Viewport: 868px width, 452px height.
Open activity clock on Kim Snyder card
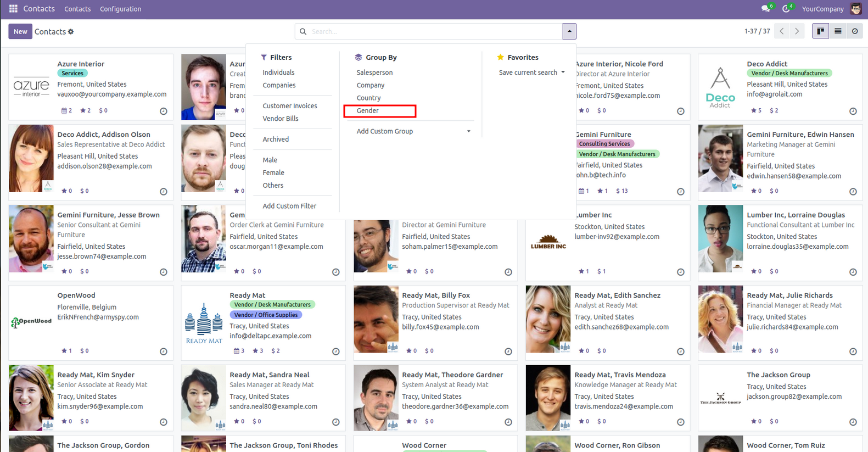164,422
